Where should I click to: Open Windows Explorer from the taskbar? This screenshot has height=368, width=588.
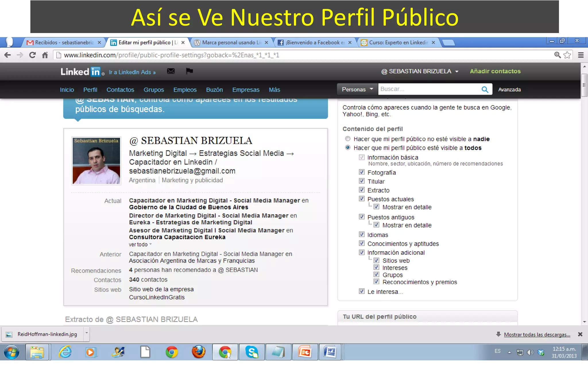pyautogui.click(x=37, y=352)
